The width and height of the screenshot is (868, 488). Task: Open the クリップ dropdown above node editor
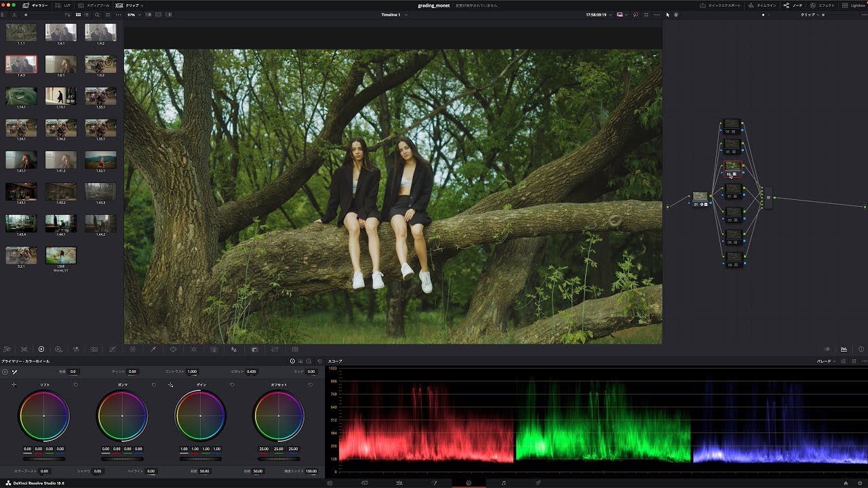(810, 14)
